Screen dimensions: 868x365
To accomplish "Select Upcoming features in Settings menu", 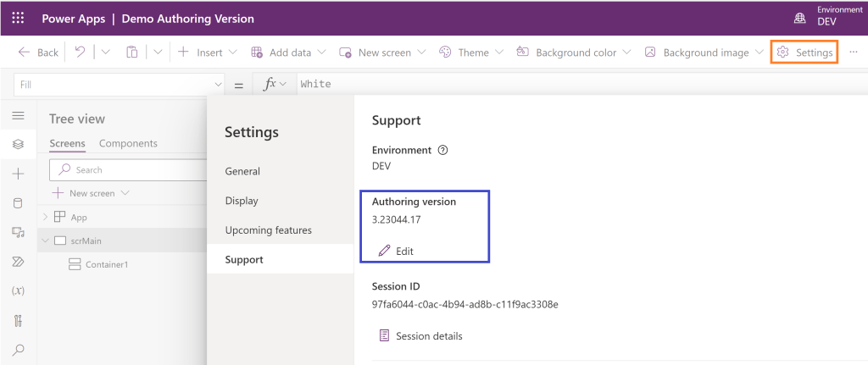I will click(x=268, y=230).
